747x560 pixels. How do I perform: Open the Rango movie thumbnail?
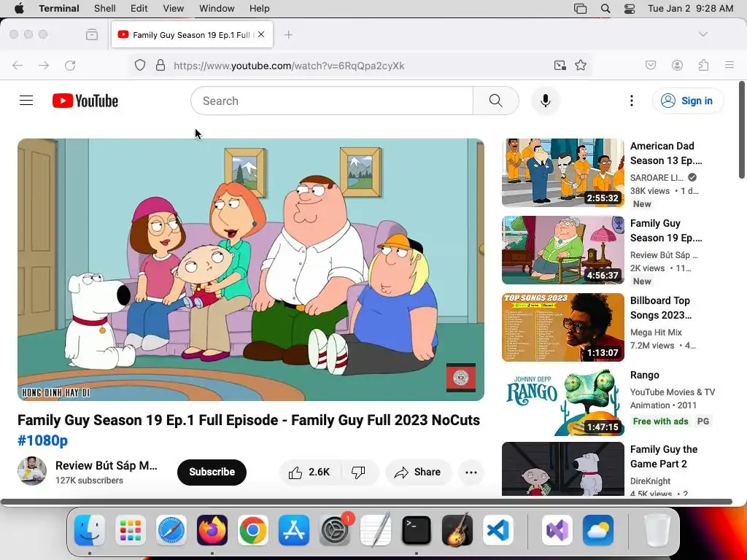(562, 402)
